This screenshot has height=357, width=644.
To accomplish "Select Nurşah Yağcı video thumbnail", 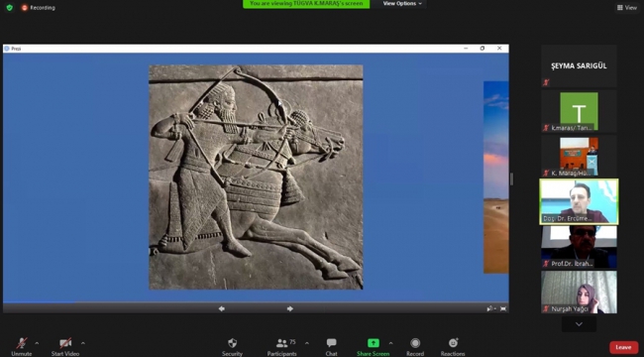I will tap(579, 292).
